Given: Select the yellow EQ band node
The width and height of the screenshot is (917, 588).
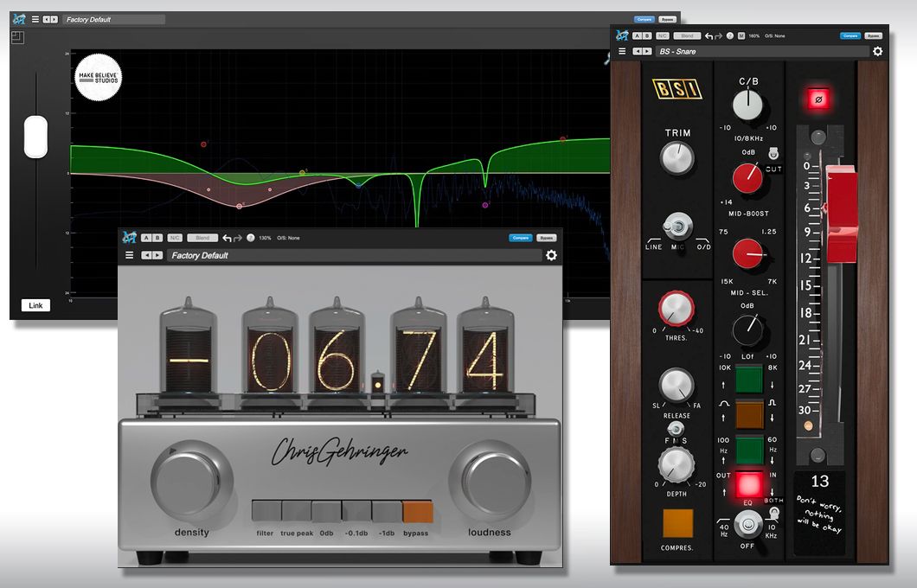Looking at the screenshot, I should coord(303,172).
